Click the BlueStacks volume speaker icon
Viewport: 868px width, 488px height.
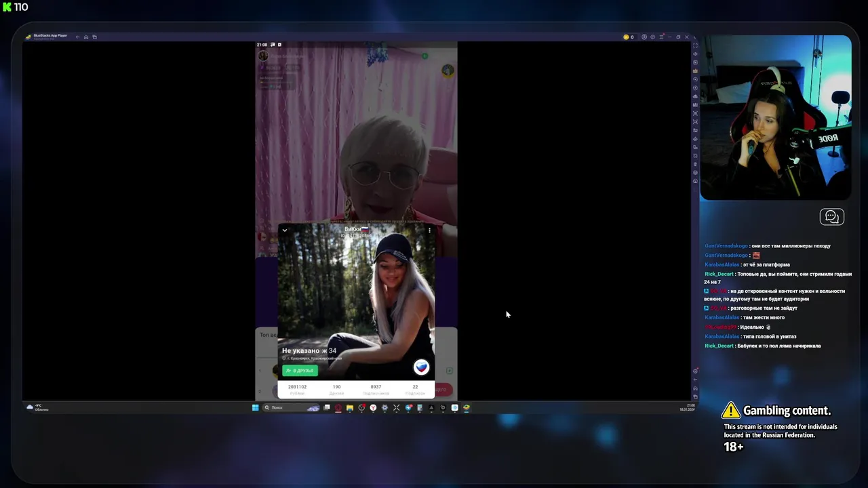695,54
